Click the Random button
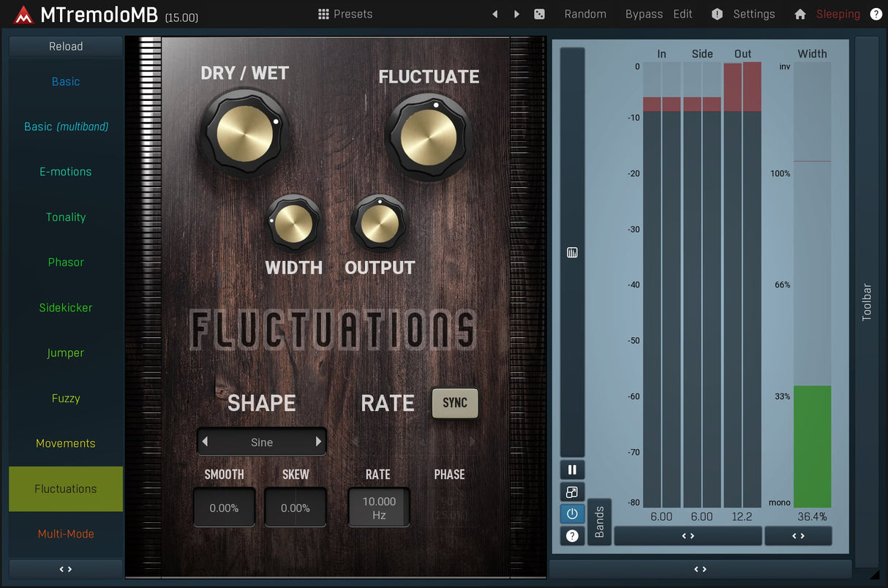The image size is (888, 588). pyautogui.click(x=585, y=14)
